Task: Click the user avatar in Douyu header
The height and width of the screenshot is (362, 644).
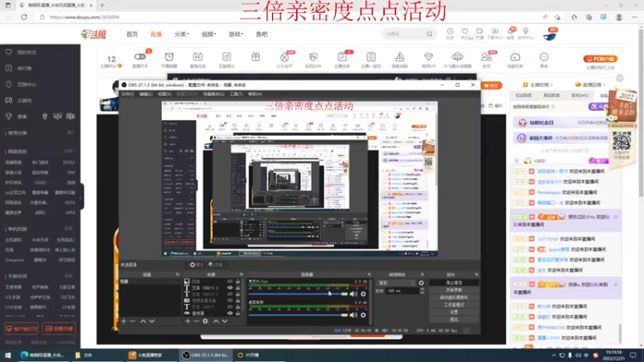Action: click(x=550, y=35)
